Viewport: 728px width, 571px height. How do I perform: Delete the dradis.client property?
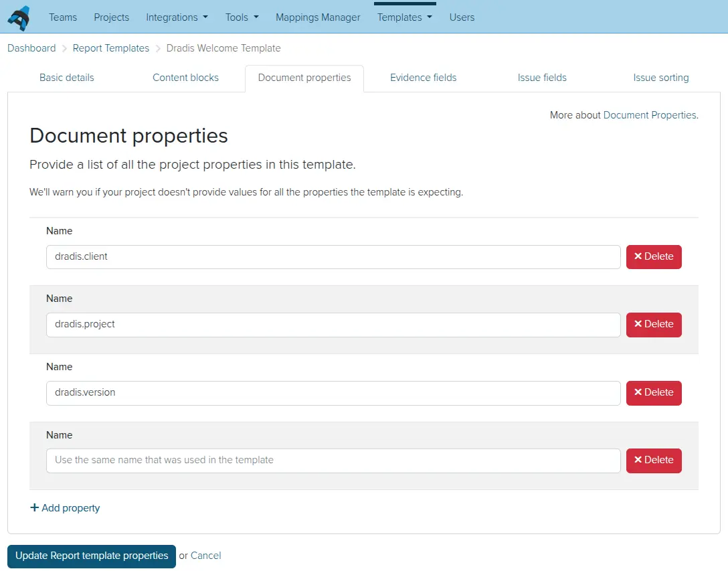tap(654, 257)
